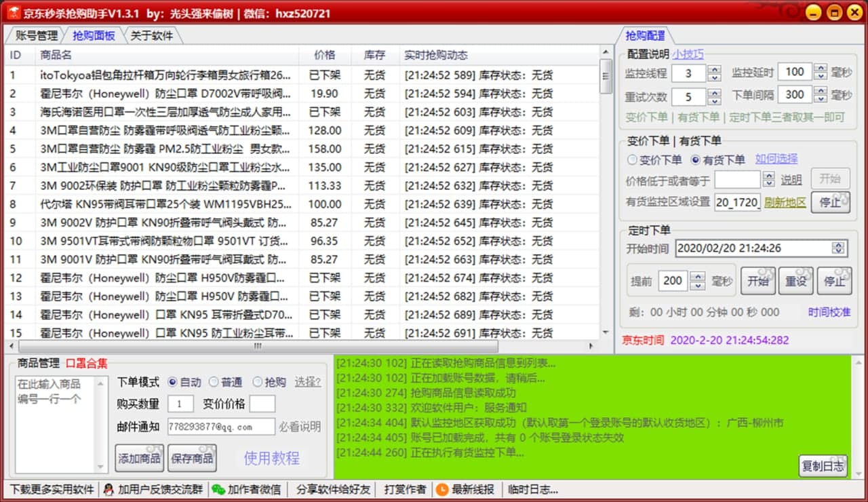868x502 pixels.
Task: Click 下载更多实用软件 in the status bar
Action: (x=52, y=489)
